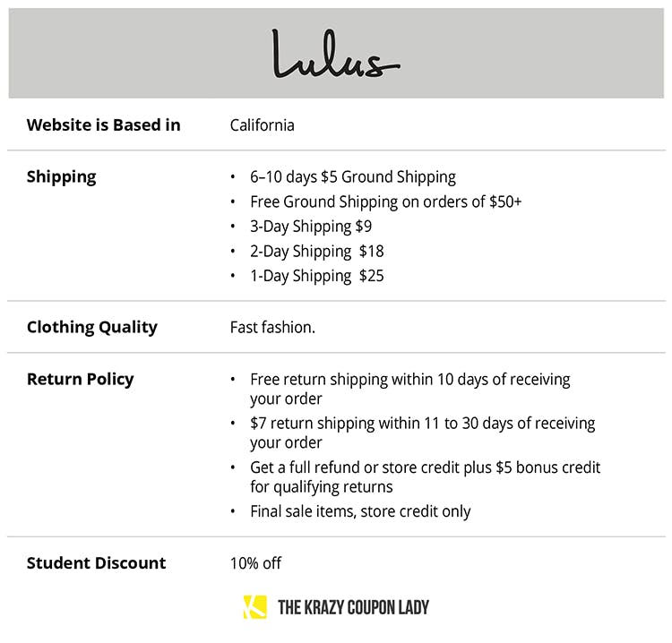
Task: Click the 10% off text
Action: 255,562
